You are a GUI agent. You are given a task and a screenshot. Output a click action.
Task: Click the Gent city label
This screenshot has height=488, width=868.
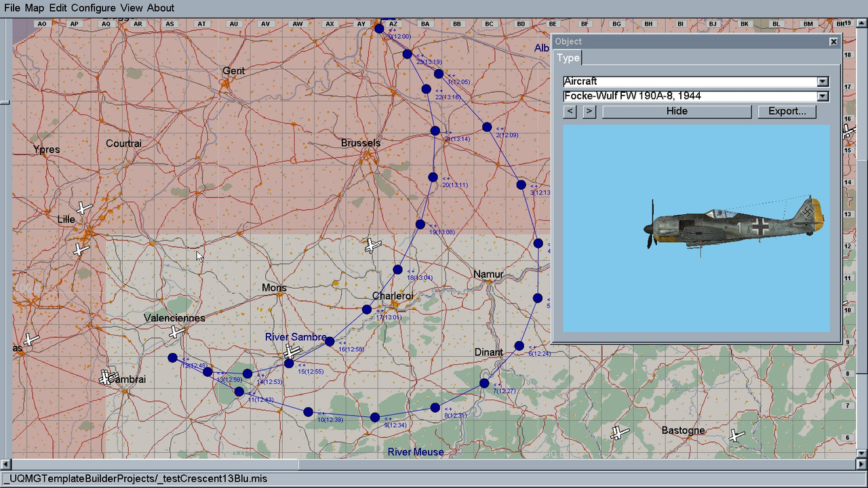(x=234, y=71)
